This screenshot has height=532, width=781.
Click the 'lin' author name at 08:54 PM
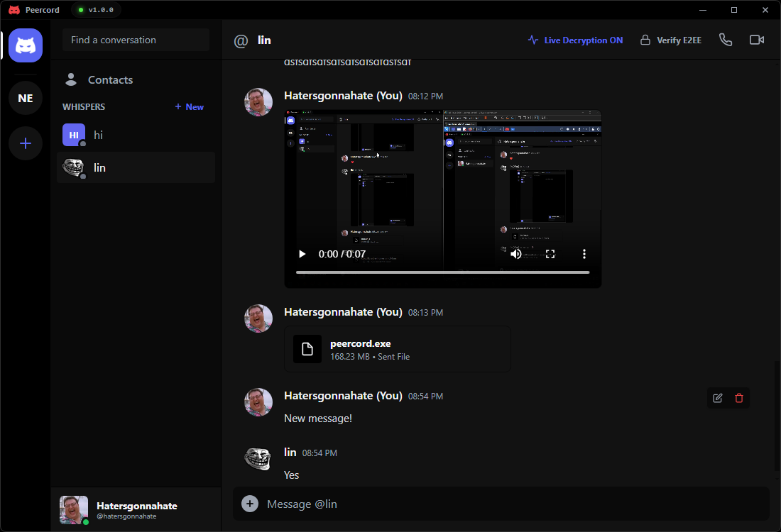[x=290, y=453]
